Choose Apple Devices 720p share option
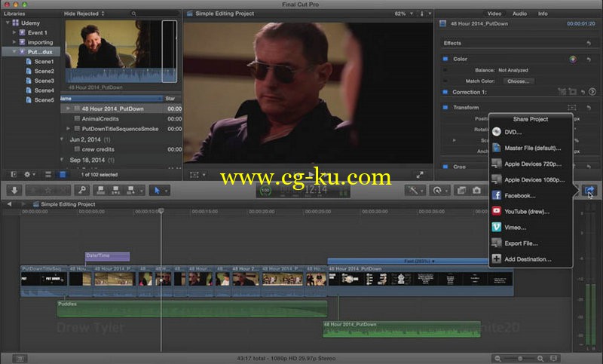Screen dimensions: 603x364 point(531,164)
